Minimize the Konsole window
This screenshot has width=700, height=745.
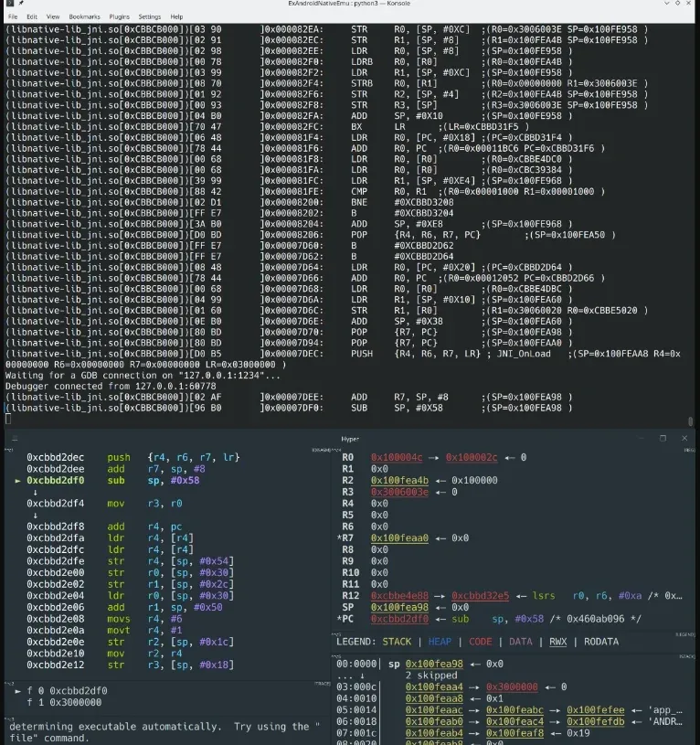[x=667, y=3]
